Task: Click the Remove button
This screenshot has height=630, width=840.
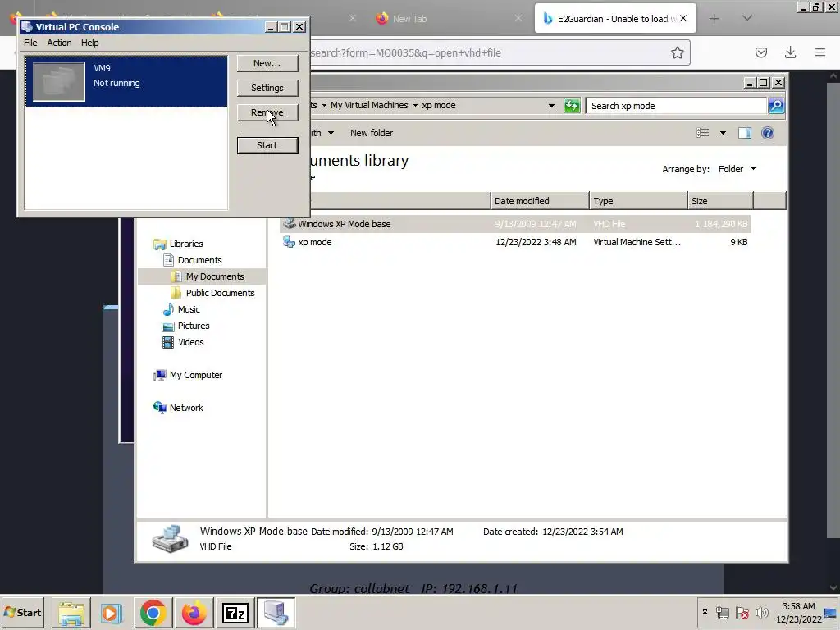Action: click(x=267, y=112)
